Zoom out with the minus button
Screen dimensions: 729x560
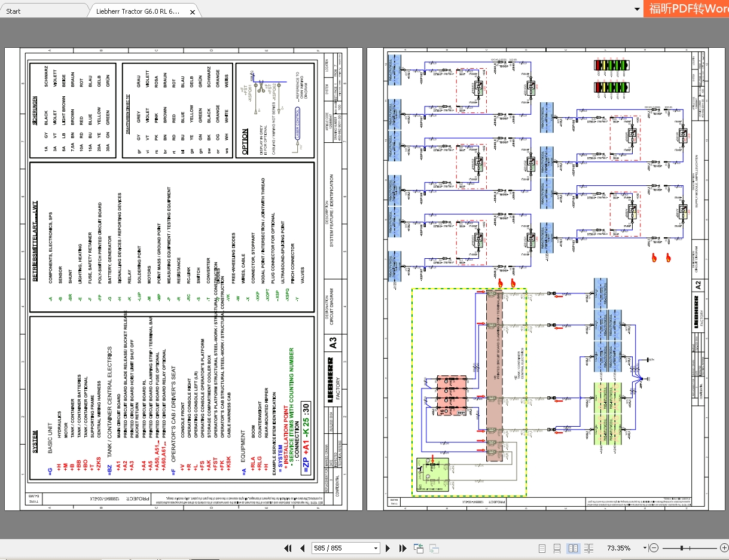pyautogui.click(x=655, y=548)
